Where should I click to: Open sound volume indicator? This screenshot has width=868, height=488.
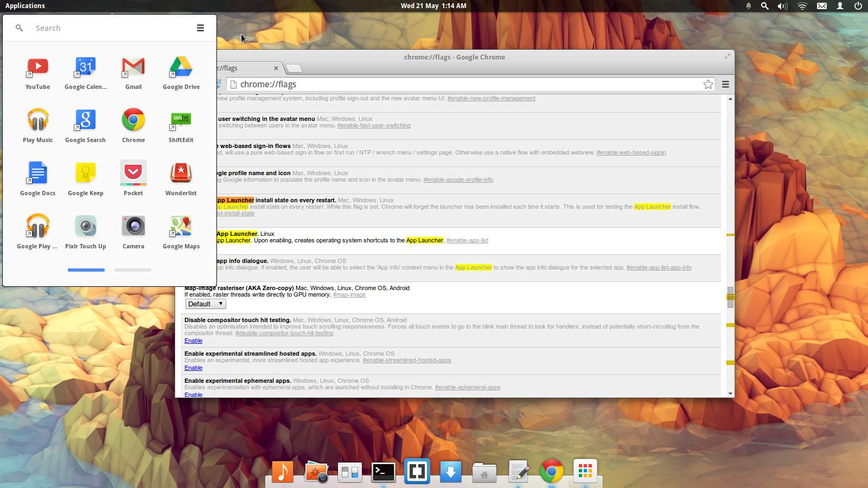coord(782,6)
